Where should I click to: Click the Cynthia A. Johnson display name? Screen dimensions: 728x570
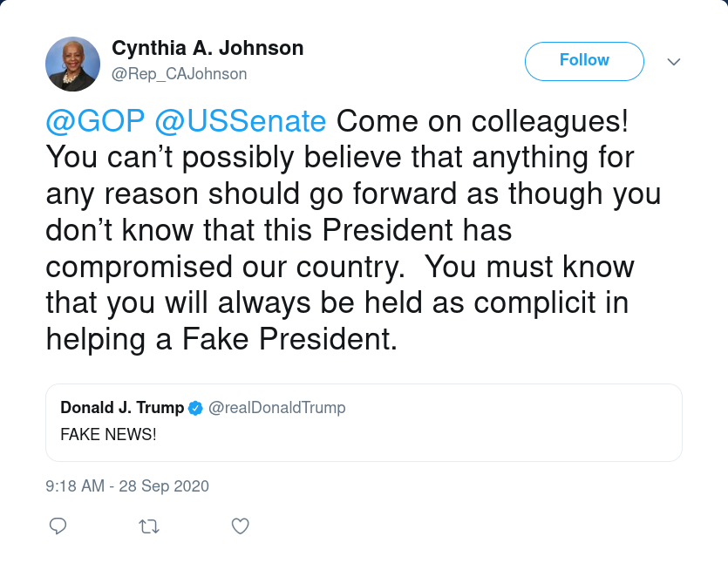pos(208,48)
